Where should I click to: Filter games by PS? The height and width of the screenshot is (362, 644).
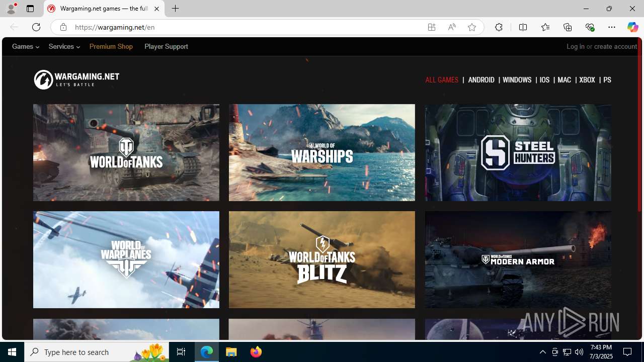607,80
